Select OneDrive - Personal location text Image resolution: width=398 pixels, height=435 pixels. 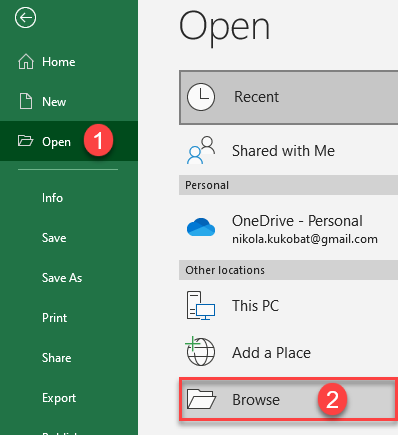297,221
